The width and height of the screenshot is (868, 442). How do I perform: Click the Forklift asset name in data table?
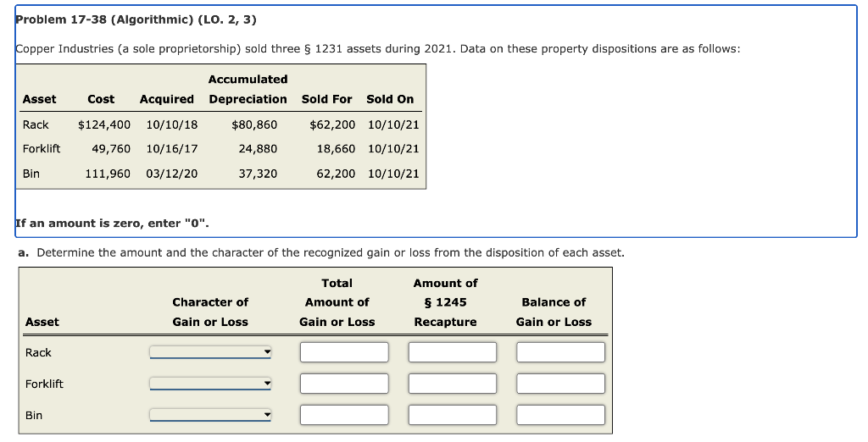click(x=42, y=149)
